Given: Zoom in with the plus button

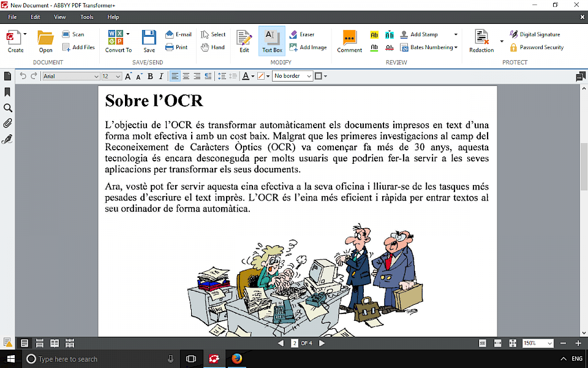Looking at the screenshot, I should 578,343.
